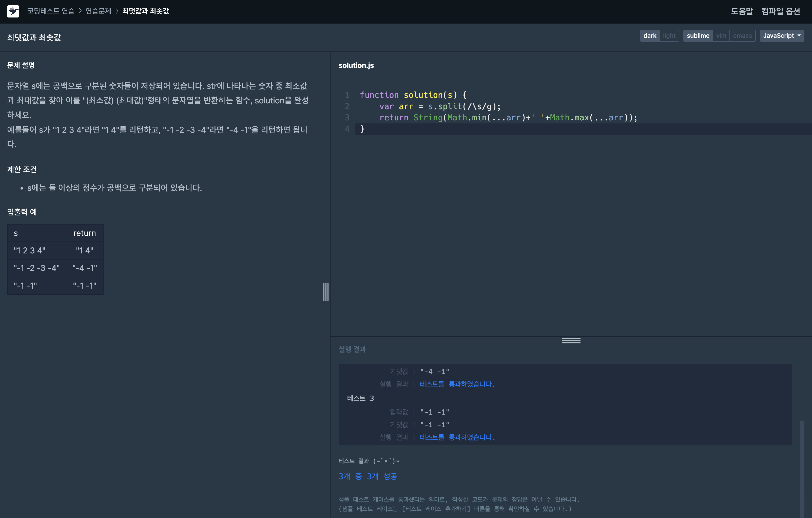Click the return cell "1 4"
Image resolution: width=812 pixels, height=518 pixels.
85,251
